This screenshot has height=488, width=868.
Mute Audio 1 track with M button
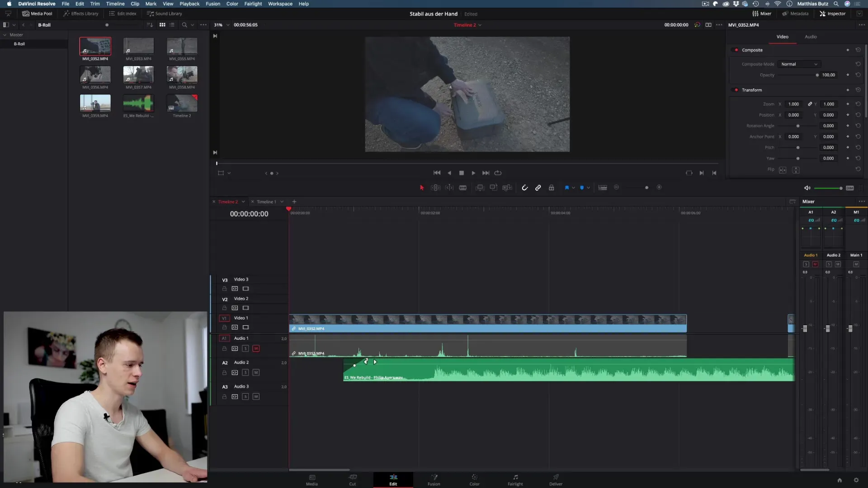(256, 348)
